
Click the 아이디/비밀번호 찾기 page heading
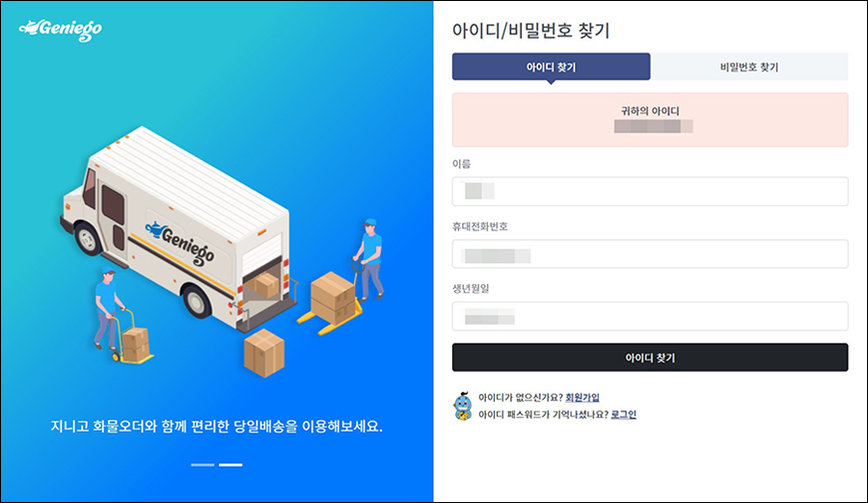530,31
